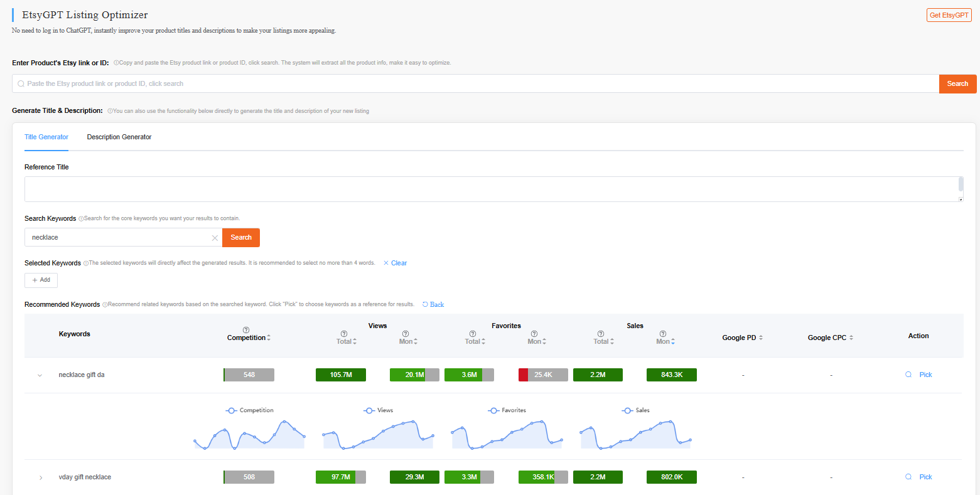Expand the vday gift necklace keyword row
The image size is (980, 495).
40,477
